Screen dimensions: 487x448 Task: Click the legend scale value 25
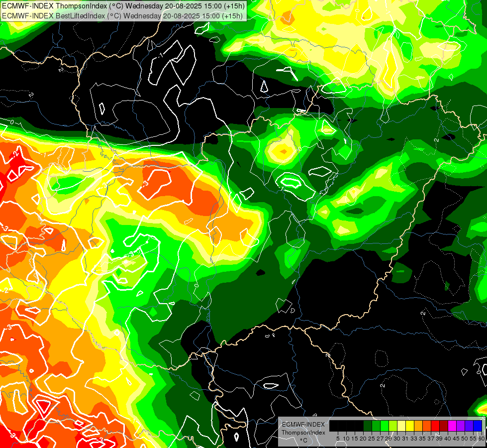(x=372, y=439)
